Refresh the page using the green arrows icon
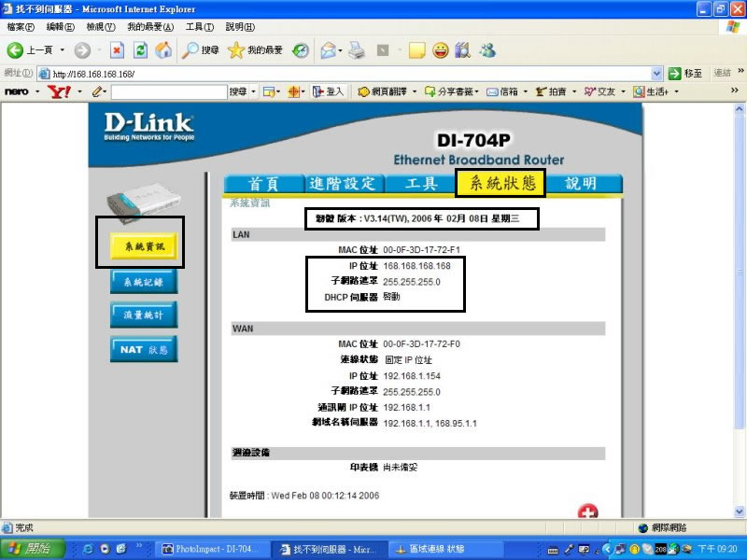747x560 pixels. point(140,50)
